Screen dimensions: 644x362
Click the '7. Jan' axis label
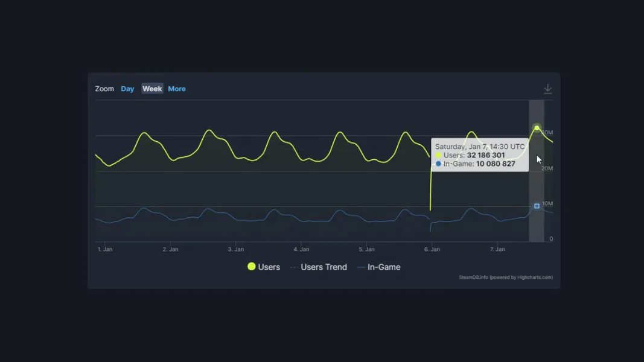[497, 249]
